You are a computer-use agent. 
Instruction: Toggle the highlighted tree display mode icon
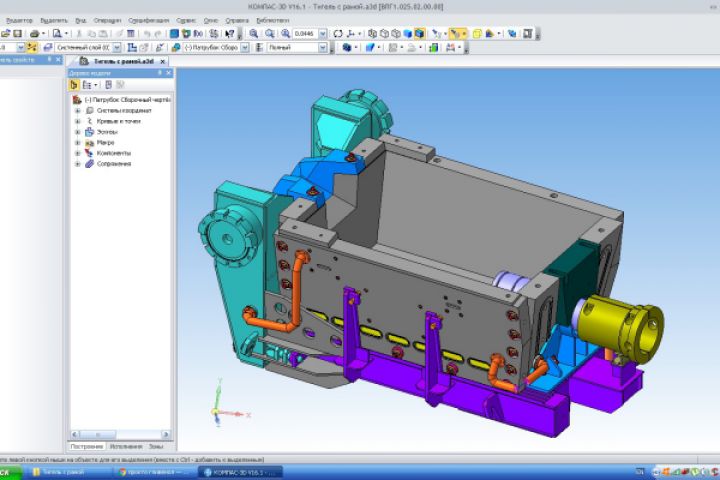73,85
